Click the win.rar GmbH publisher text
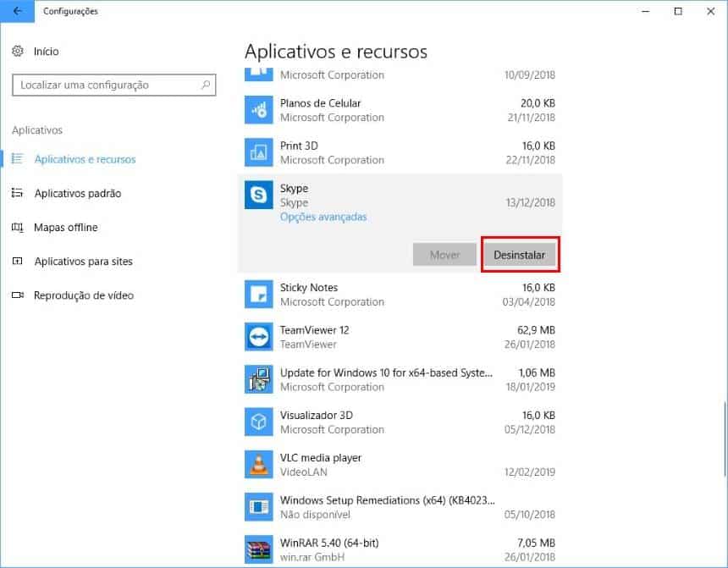 [312, 557]
